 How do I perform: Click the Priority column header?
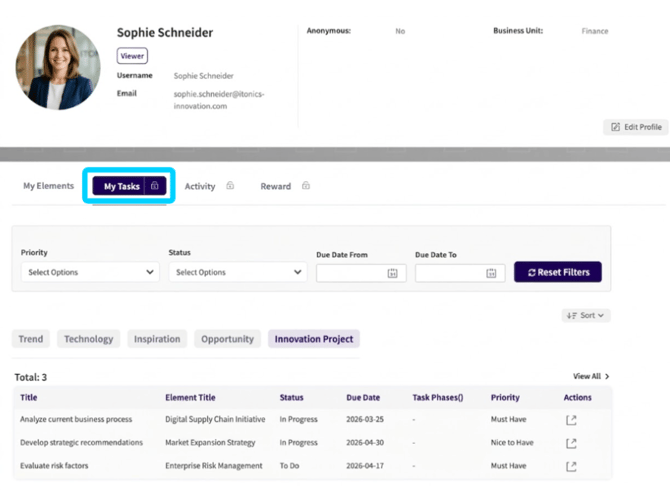(505, 397)
